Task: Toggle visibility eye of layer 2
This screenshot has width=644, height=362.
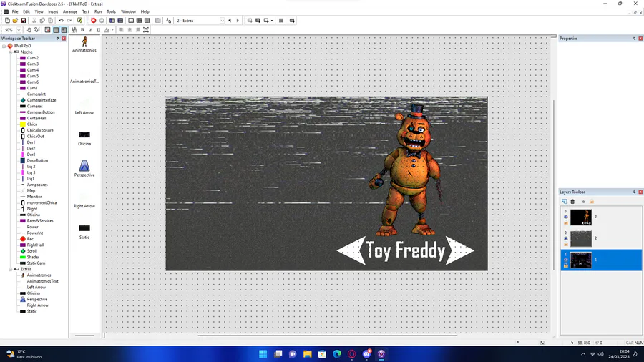Action: pos(565,238)
